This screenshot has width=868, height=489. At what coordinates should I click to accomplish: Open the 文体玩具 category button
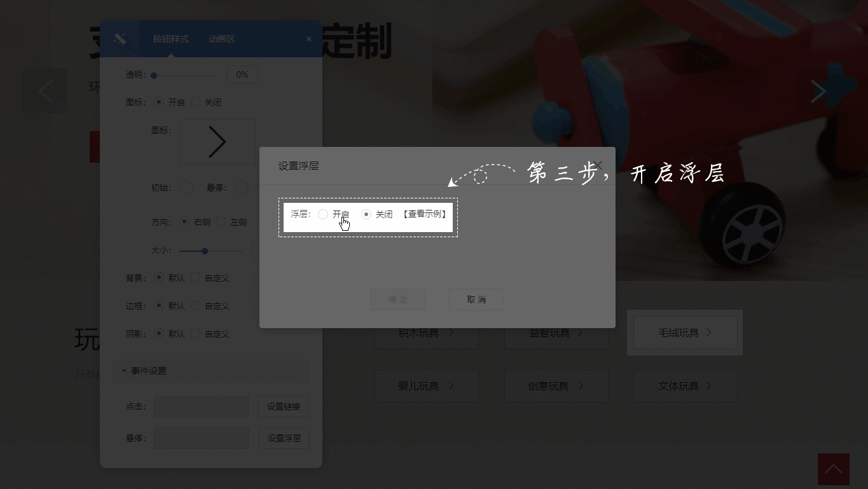(x=685, y=386)
